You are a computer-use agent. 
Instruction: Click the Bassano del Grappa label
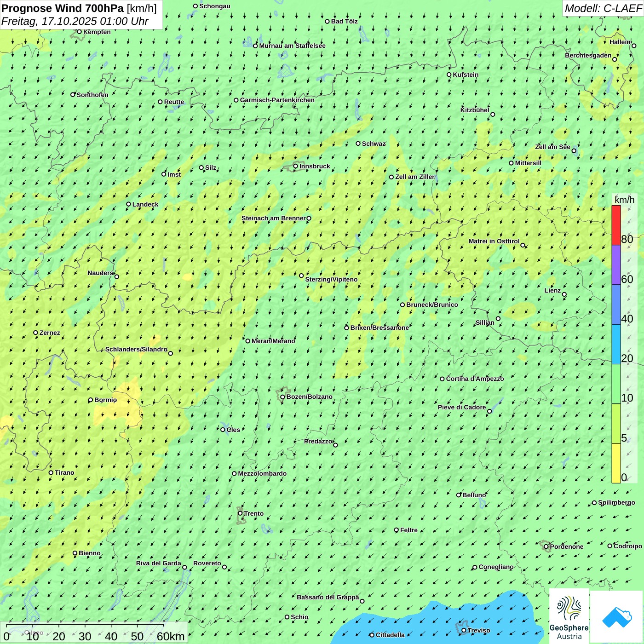pyautogui.click(x=328, y=597)
